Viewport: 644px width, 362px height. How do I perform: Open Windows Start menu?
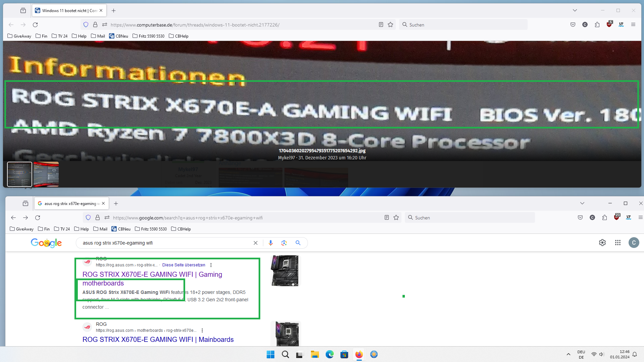pos(270,354)
